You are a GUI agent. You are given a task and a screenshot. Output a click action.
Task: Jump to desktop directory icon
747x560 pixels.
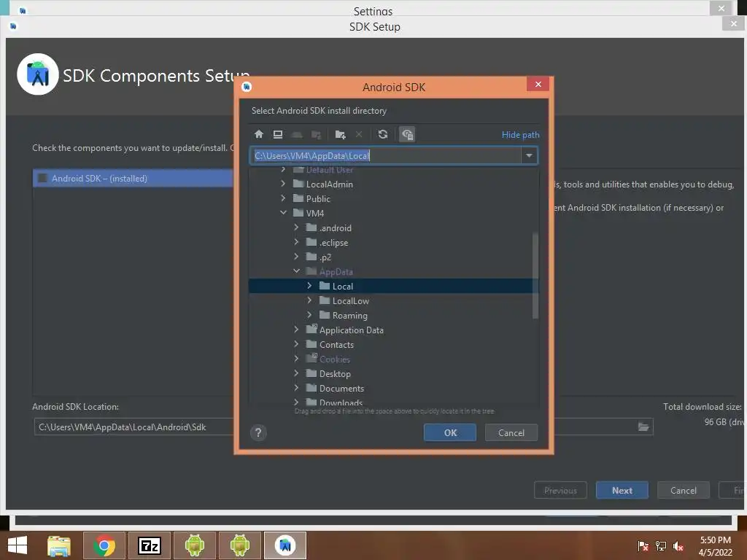tap(278, 134)
